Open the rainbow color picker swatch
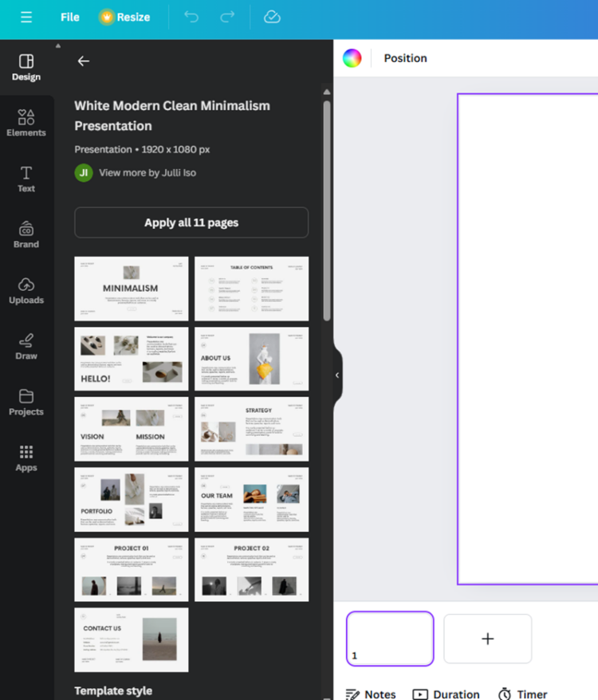The width and height of the screenshot is (598, 700). [x=352, y=58]
